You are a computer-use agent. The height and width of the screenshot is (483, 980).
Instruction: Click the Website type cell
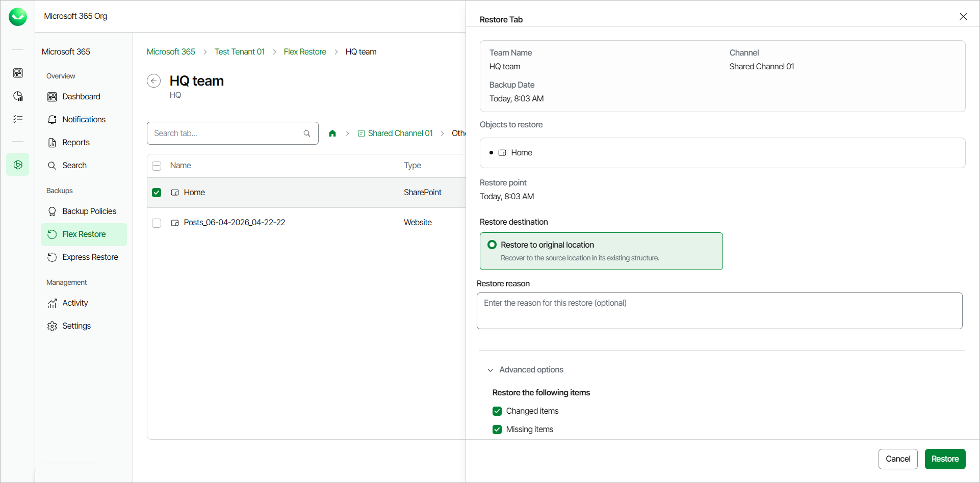418,223
